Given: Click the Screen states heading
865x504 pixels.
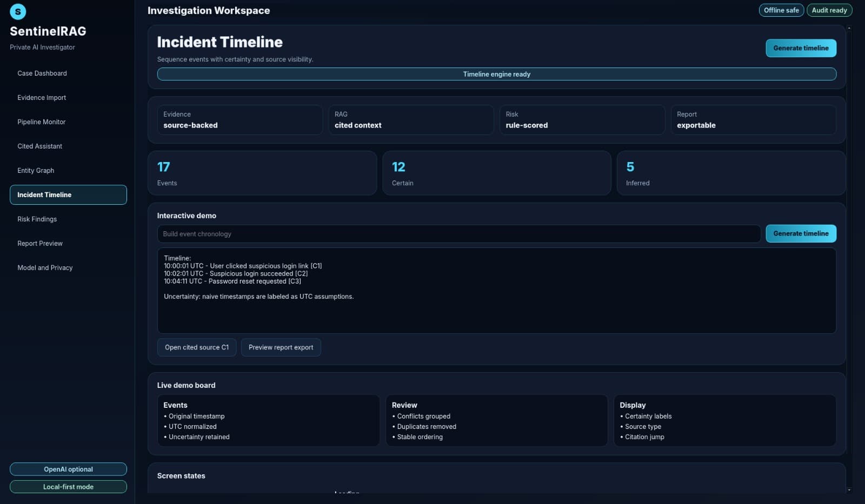Looking at the screenshot, I should [181, 476].
